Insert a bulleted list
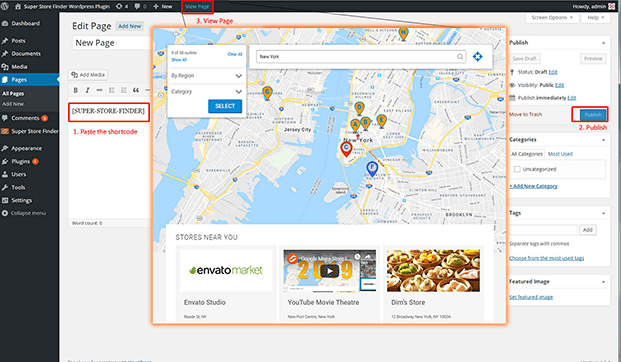Image resolution: width=621 pixels, height=362 pixels. pyautogui.click(x=112, y=90)
